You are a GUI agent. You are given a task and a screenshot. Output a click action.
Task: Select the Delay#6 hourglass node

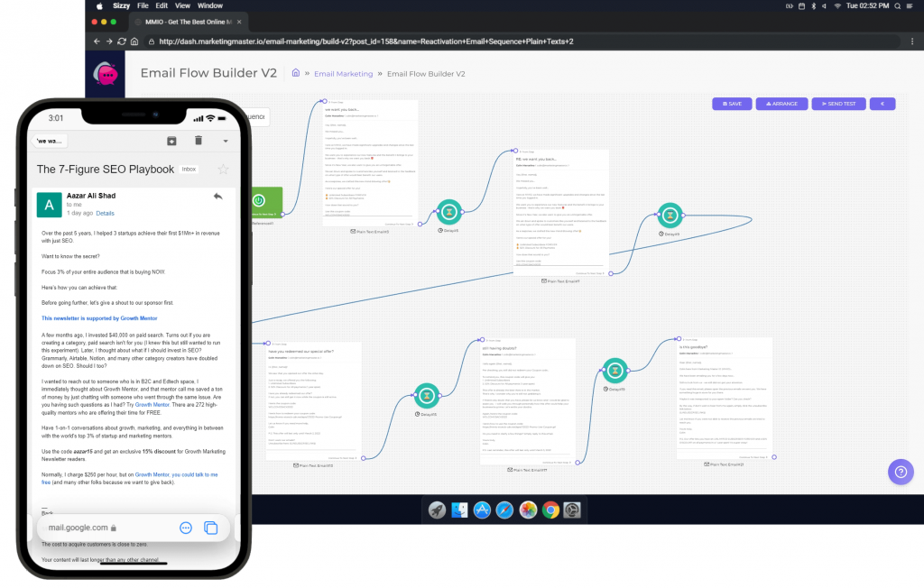pyautogui.click(x=449, y=212)
